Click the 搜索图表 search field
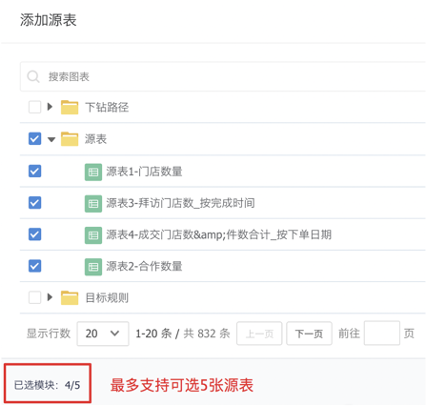 click(223, 77)
